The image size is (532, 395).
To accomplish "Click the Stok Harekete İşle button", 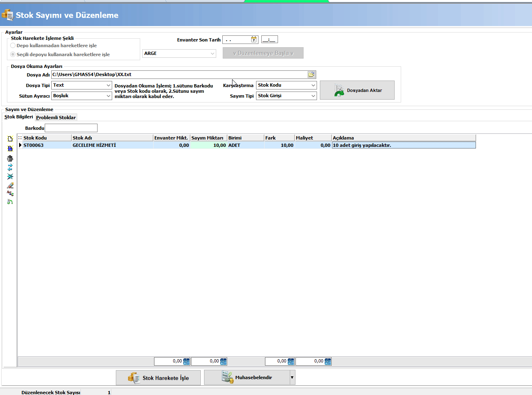I will coord(158,378).
